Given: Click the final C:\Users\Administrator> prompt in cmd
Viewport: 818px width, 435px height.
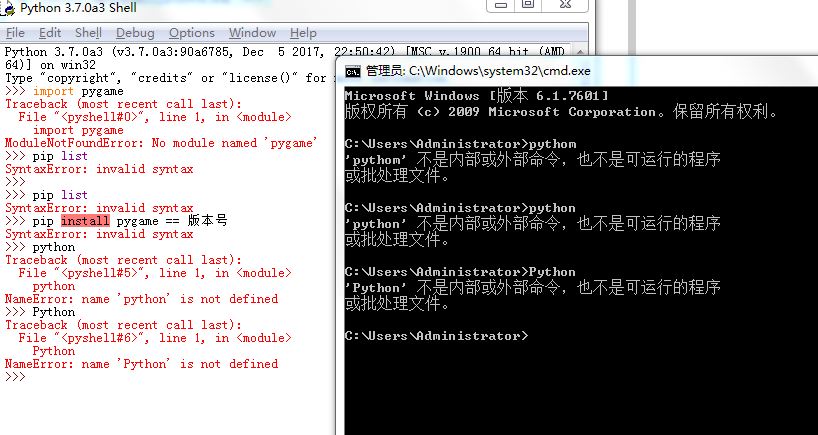Looking at the screenshot, I should [x=436, y=335].
